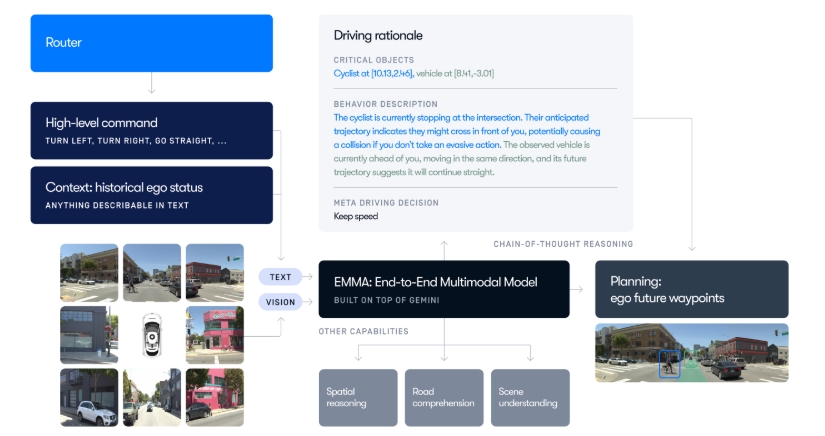Select the Scene understanding capability tile

coord(529,397)
